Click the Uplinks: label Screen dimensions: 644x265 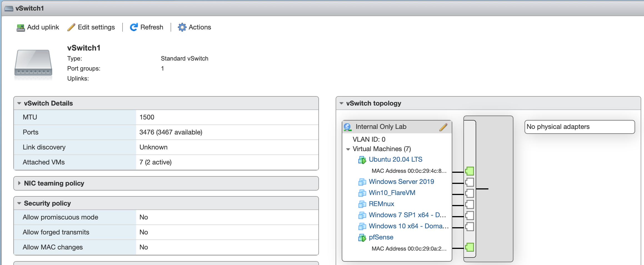pos(78,79)
